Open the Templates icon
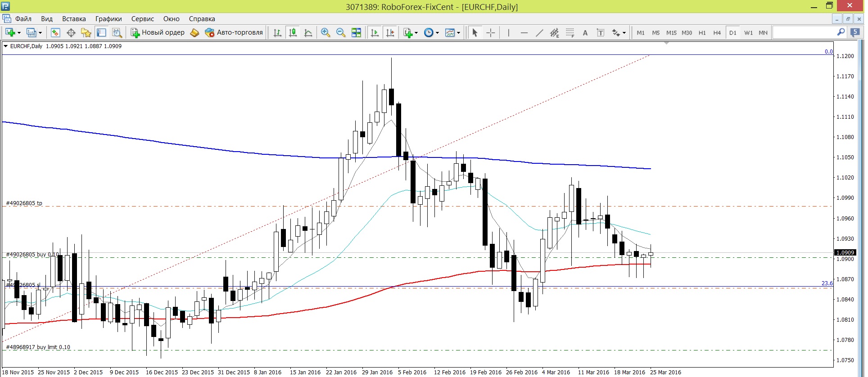This screenshot has height=377, width=868. point(450,32)
